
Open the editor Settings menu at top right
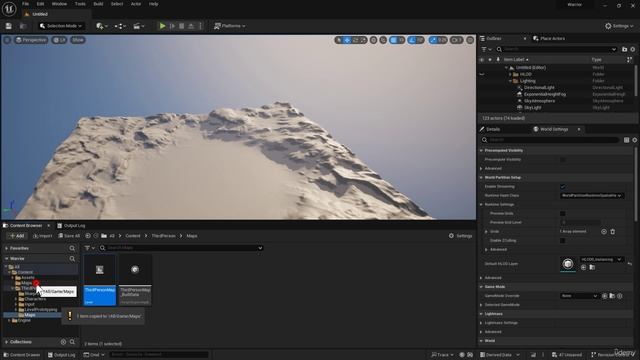(619, 26)
